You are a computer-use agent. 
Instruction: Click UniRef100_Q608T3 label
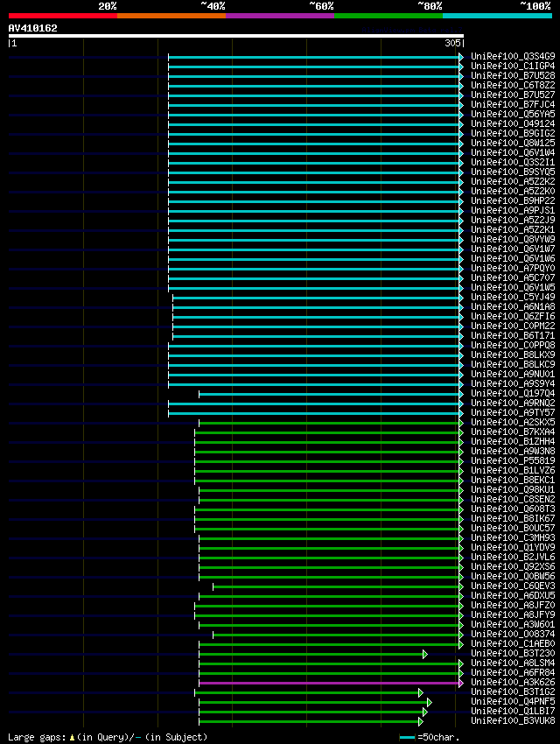coord(513,509)
